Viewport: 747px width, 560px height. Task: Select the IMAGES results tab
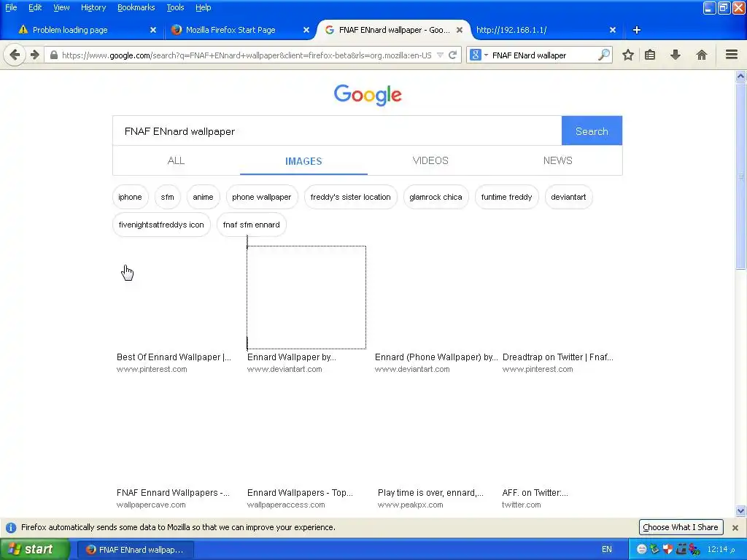tap(303, 161)
